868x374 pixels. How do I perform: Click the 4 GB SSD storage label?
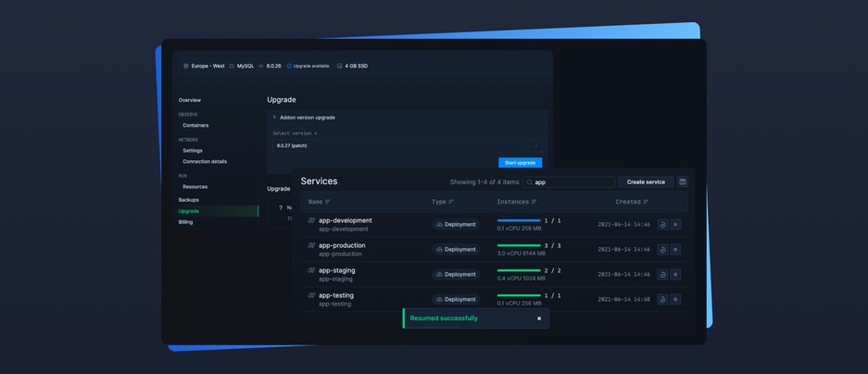point(356,66)
